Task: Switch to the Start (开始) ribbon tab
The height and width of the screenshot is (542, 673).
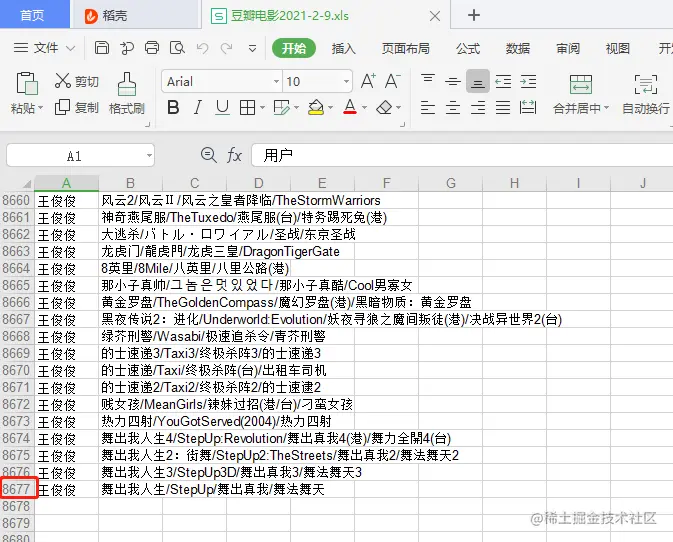Action: coord(294,48)
